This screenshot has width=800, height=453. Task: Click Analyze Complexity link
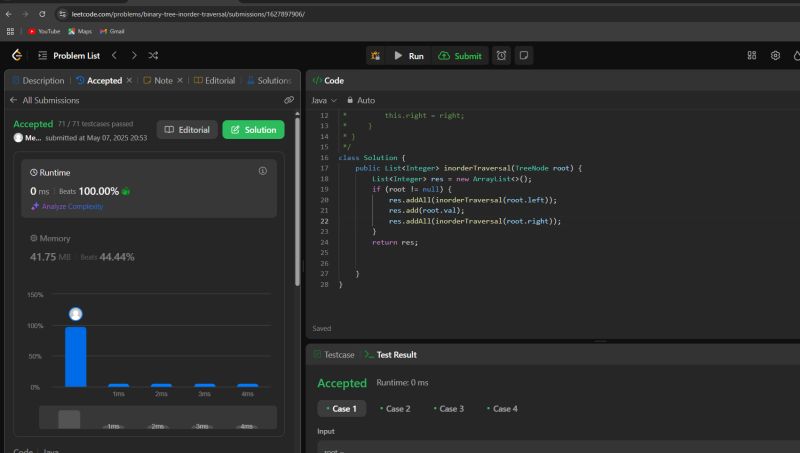point(67,207)
